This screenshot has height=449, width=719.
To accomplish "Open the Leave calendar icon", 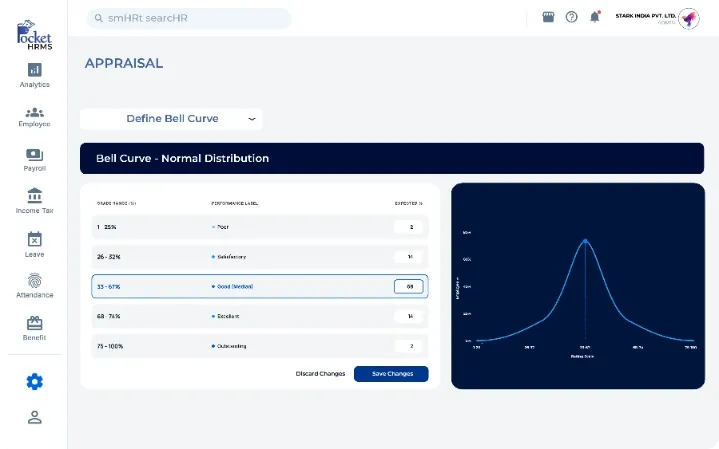I will click(34, 240).
